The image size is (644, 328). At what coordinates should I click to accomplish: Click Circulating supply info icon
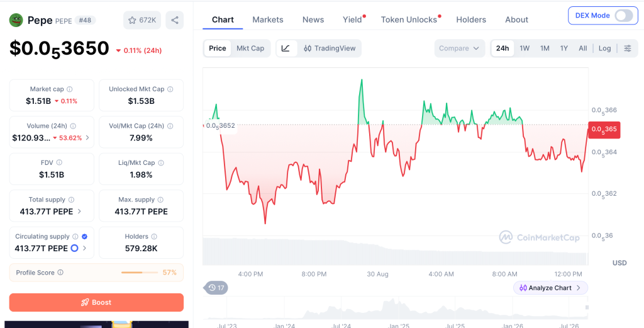tap(75, 237)
